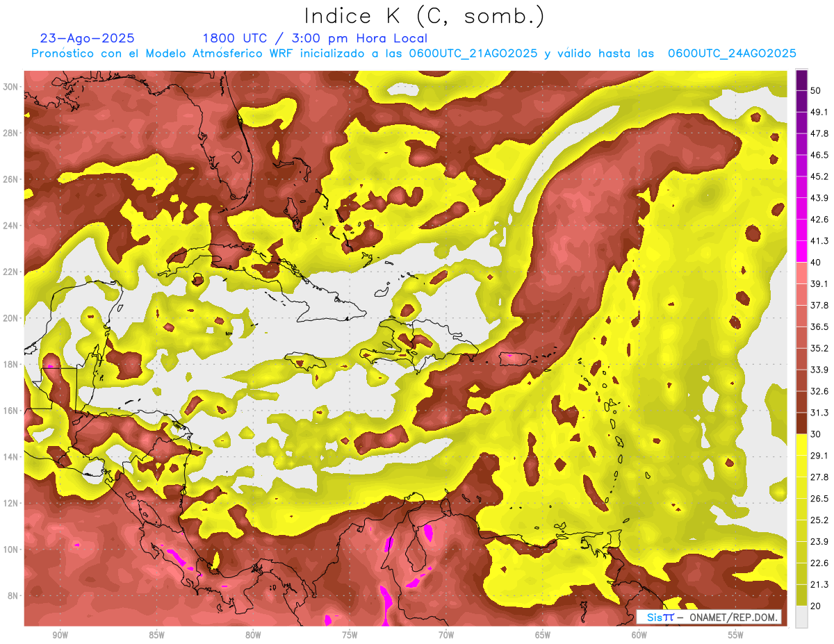This screenshot has width=834, height=644.
Task: Click the legend value '35.2'
Action: point(819,348)
